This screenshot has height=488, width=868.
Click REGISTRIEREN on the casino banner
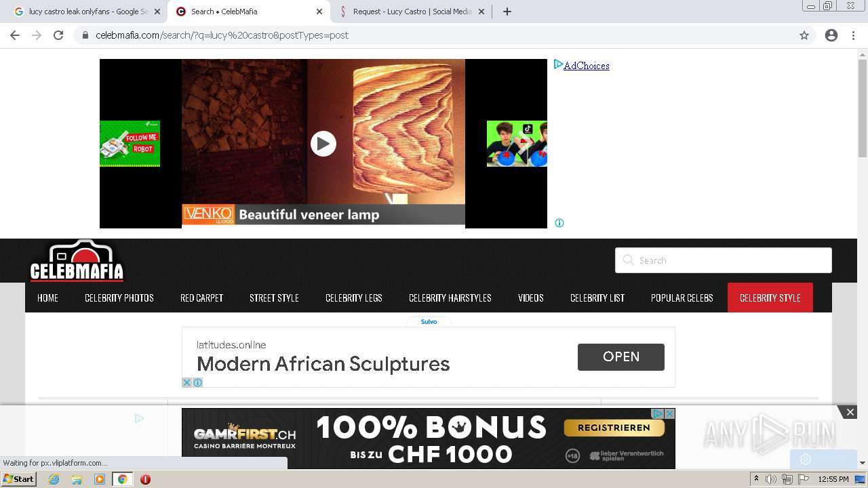click(x=614, y=428)
